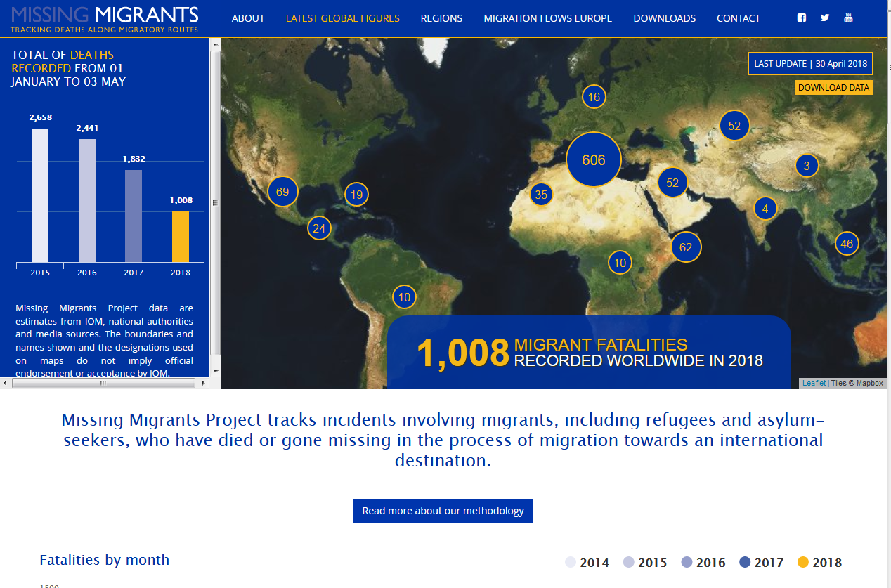Click the Missing Migrants site logo
The height and width of the screenshot is (588, 891).
105,18
